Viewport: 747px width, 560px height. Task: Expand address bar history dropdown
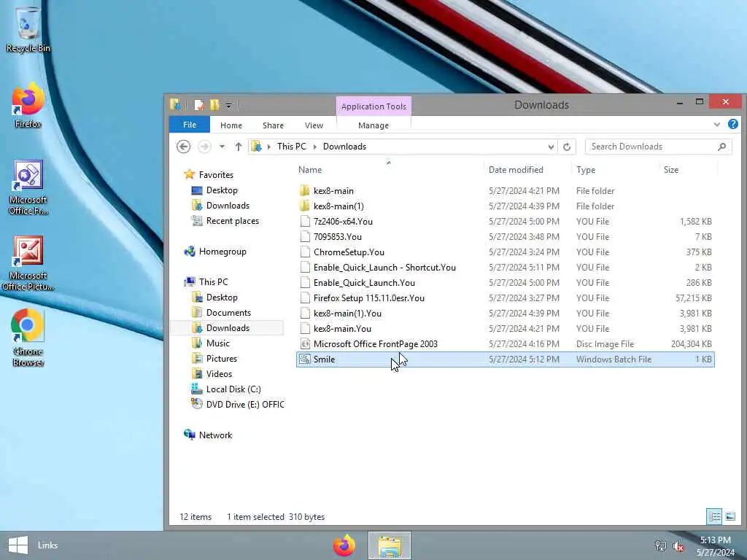(551, 147)
